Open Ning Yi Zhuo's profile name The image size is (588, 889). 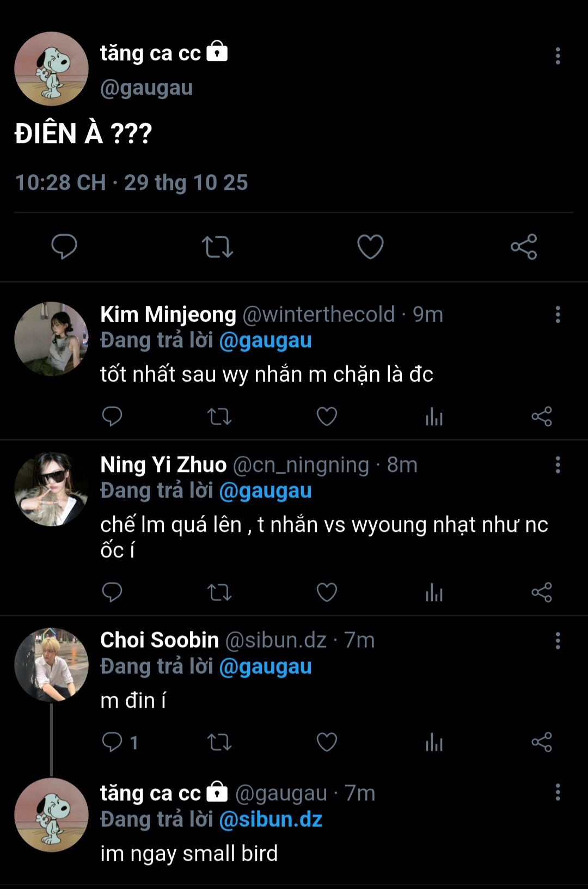(x=163, y=465)
